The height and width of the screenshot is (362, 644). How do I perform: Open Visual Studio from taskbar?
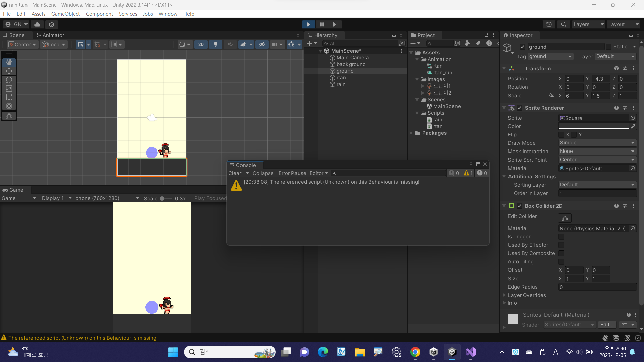coord(471,352)
